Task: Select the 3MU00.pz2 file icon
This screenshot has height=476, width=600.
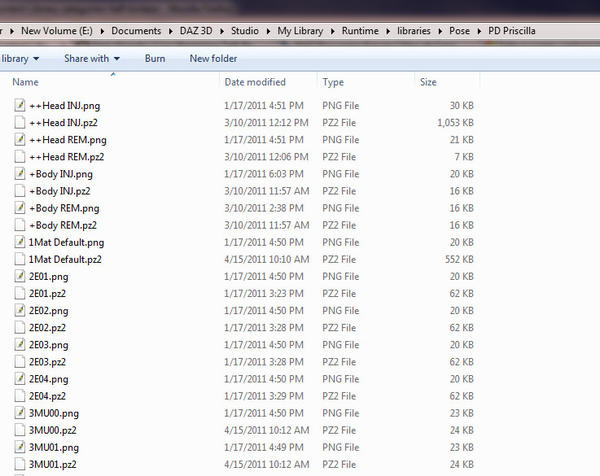Action: coord(20,430)
